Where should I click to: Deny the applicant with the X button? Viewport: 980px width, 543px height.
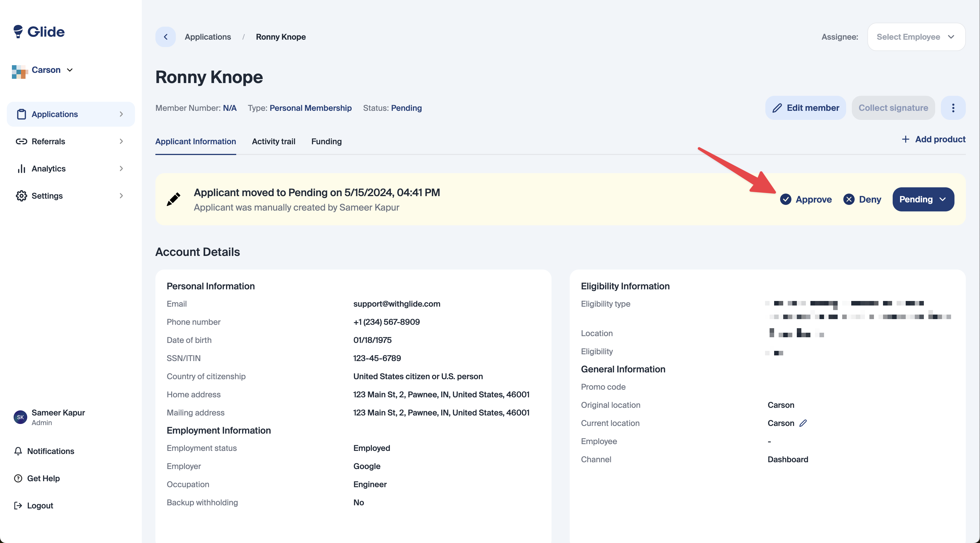[x=862, y=199]
